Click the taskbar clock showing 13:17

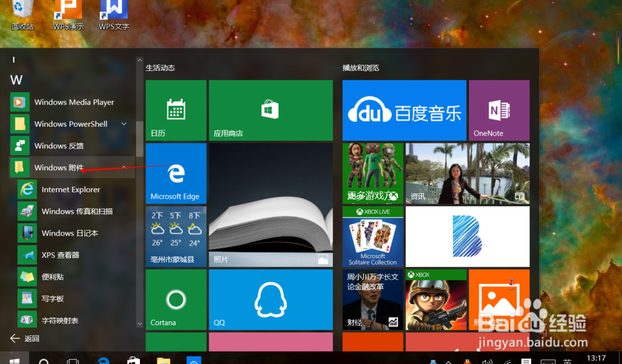(596, 358)
